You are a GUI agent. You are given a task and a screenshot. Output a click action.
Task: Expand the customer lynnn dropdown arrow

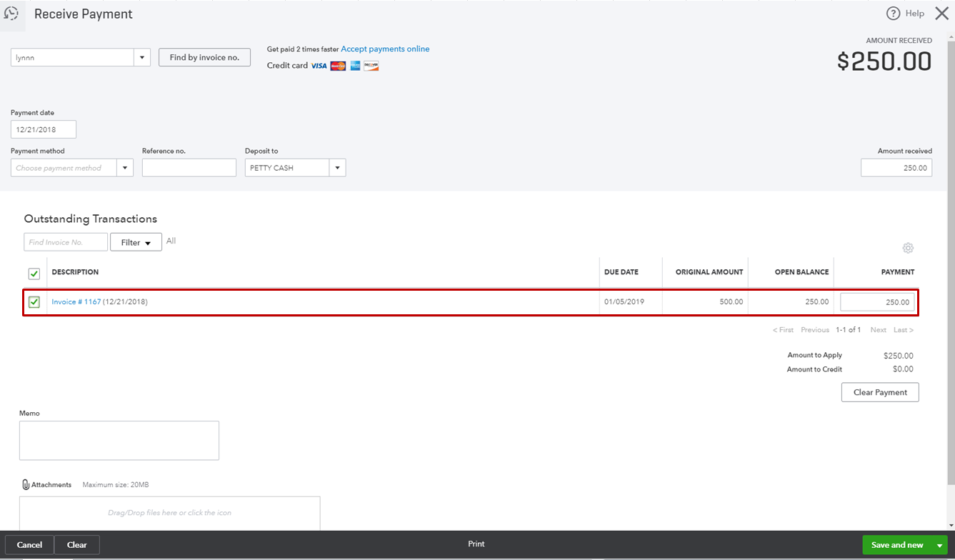click(x=142, y=58)
